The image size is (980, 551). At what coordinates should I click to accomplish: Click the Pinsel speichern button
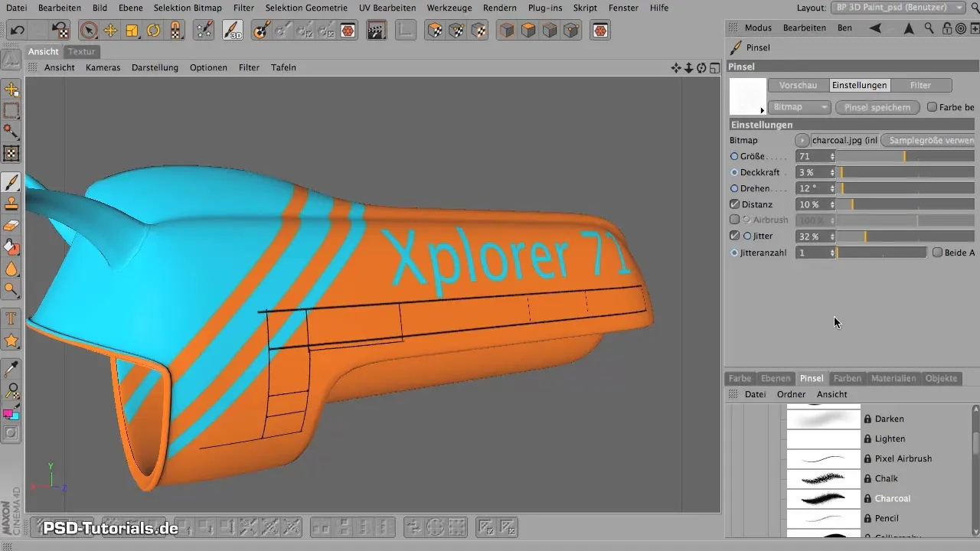pos(877,107)
